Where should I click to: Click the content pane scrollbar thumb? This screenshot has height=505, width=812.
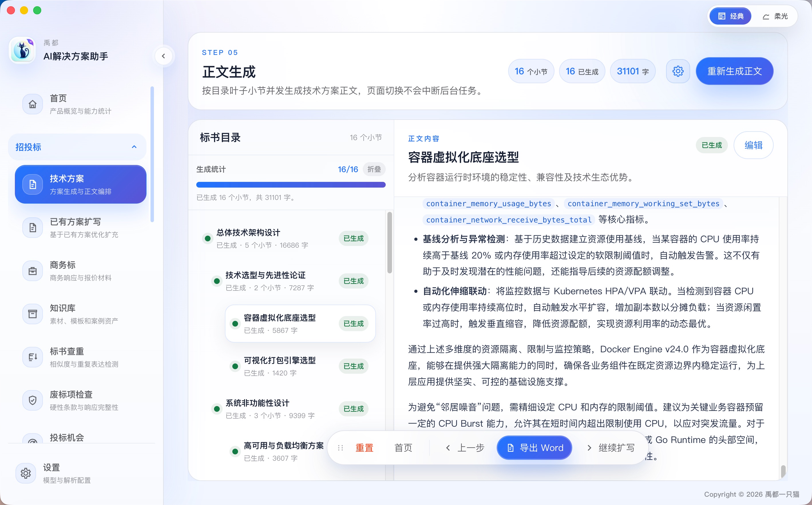click(x=783, y=471)
